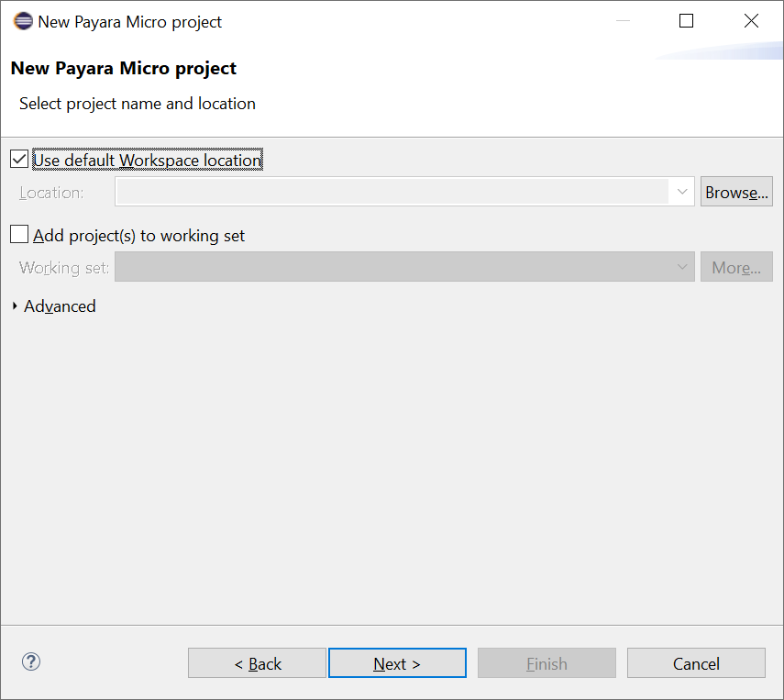Open the Working set dropdown arrow

[681, 267]
